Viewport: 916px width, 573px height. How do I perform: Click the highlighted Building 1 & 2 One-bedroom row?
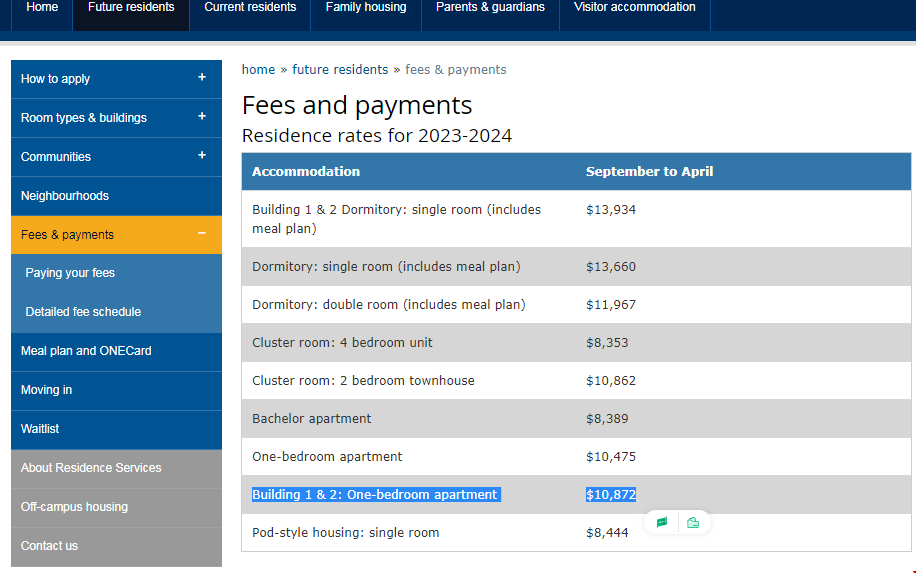coord(375,495)
